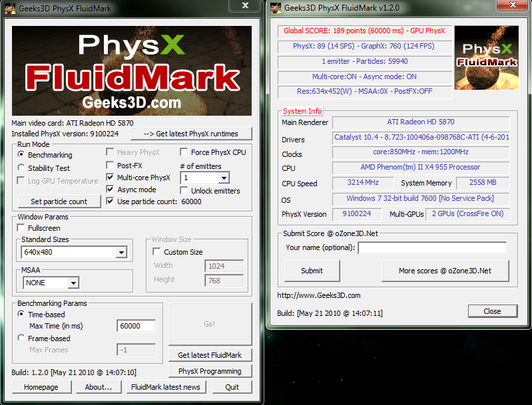This screenshot has height=405, width=532.
Task: Click PhysX Programming button
Action: pyautogui.click(x=210, y=371)
